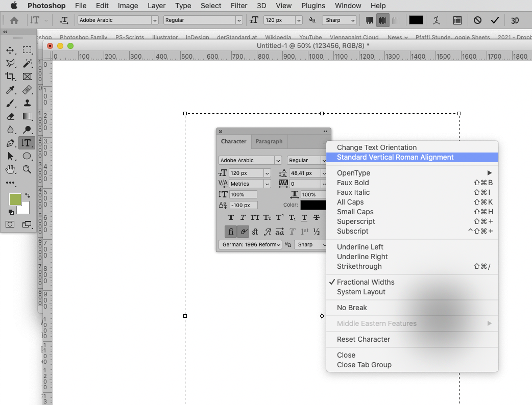Select the Move tool
Image resolution: width=532 pixels, height=405 pixels.
tap(10, 50)
